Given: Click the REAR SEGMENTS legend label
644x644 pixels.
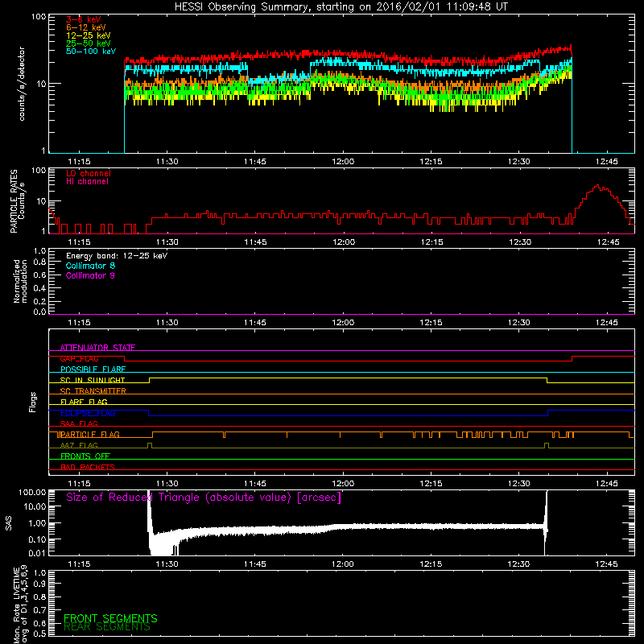Looking at the screenshot, I should (x=107, y=627).
